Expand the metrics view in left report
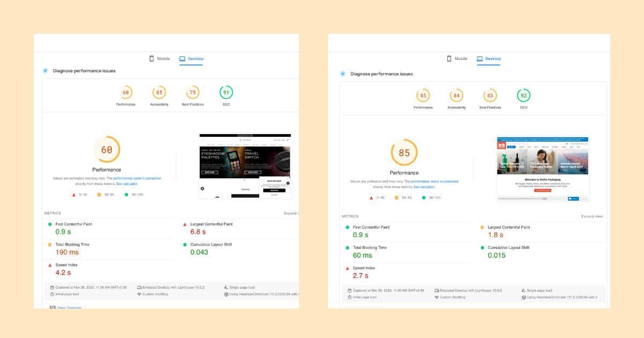 coord(291,213)
